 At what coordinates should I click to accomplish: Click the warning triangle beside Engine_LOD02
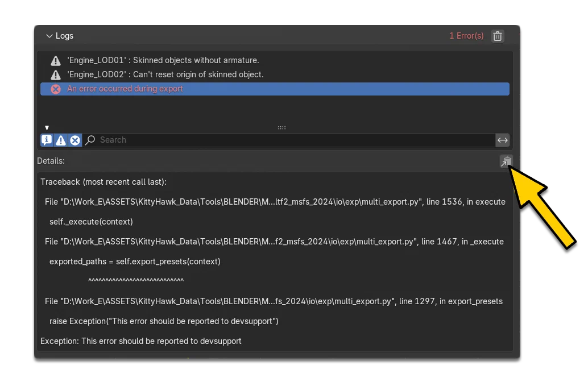point(56,75)
